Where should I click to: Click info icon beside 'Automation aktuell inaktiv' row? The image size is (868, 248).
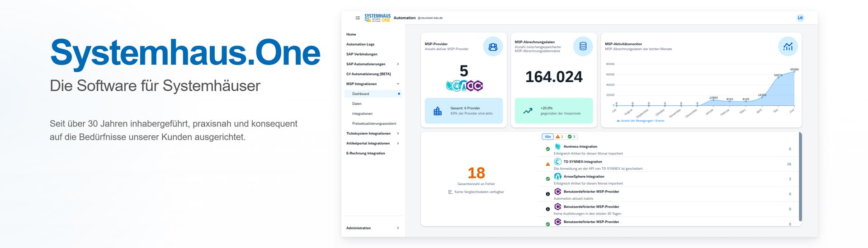547,194
